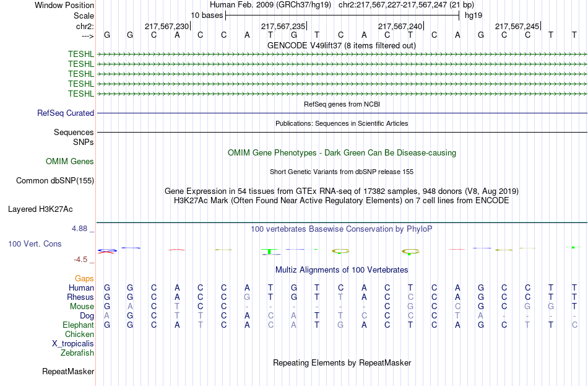Click position marker 217,567,230
The width and height of the screenshot is (588, 386).
(x=167, y=26)
